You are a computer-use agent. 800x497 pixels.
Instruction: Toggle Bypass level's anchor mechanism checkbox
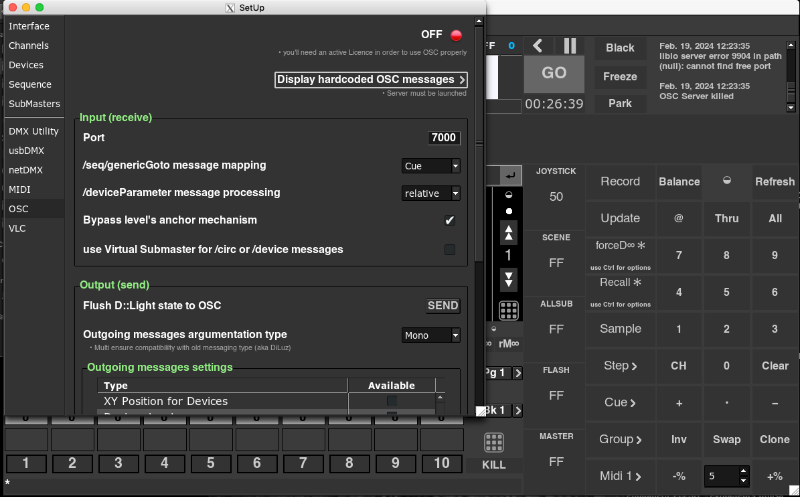coord(450,220)
